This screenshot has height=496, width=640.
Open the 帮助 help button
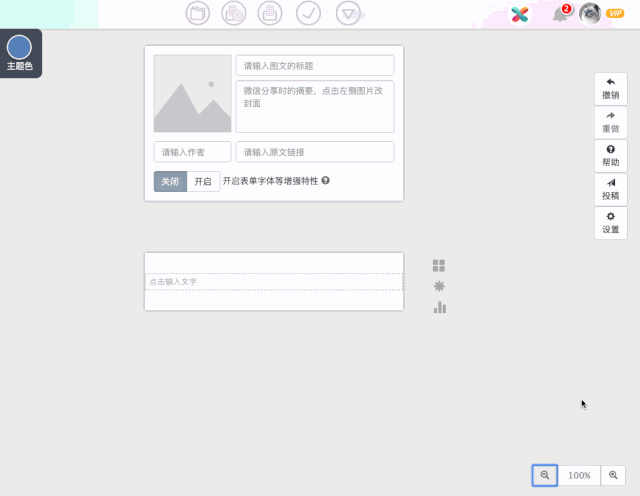pos(611,156)
